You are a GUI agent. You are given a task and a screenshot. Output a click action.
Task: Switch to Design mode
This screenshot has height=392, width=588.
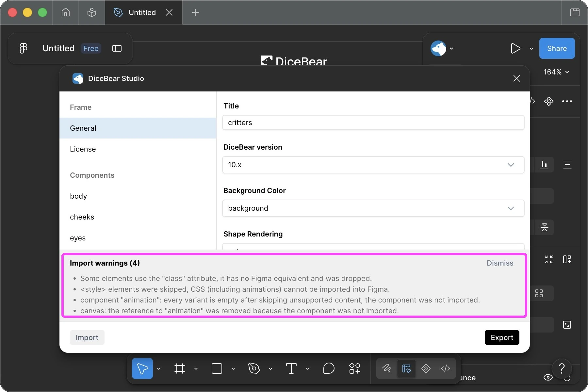tap(406, 368)
